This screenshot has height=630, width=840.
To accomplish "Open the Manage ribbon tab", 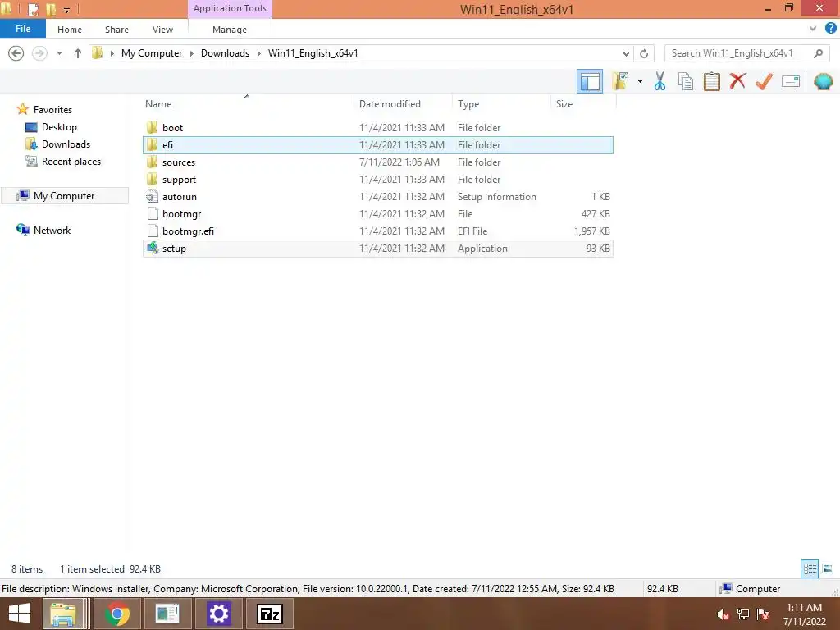I will click(x=230, y=30).
